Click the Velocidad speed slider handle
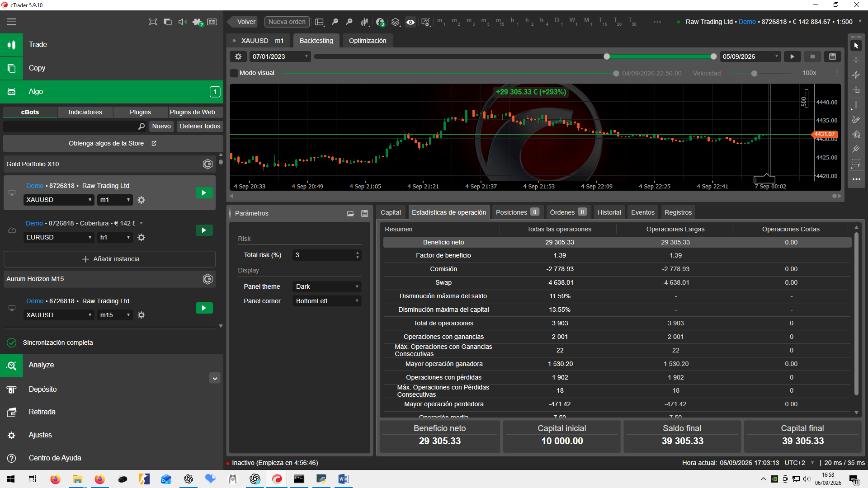The image size is (868, 488). (754, 73)
